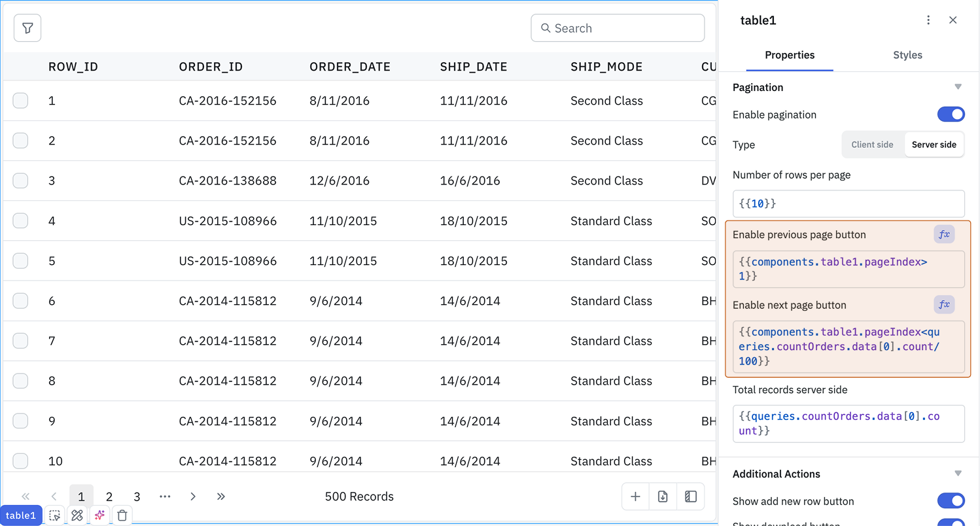This screenshot has height=526, width=980.
Task: Toggle the Enable pagination switch
Action: coord(951,114)
